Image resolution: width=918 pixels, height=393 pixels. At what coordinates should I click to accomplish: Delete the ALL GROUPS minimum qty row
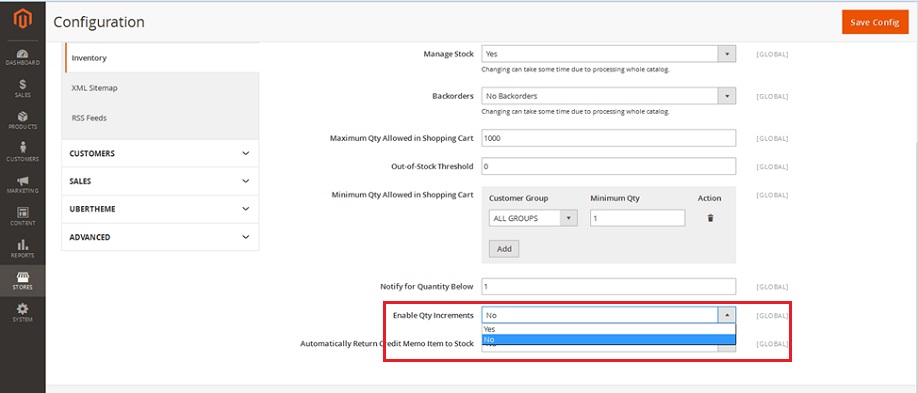point(710,218)
